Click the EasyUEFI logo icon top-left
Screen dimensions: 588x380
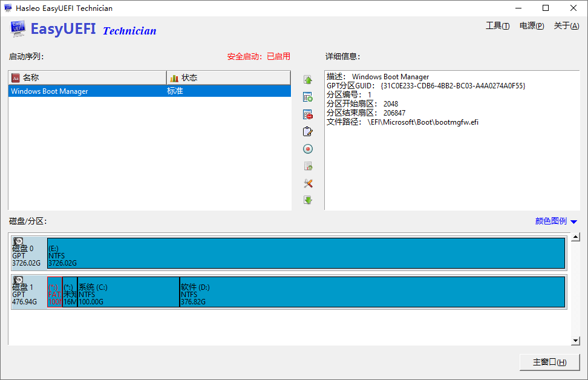pos(18,28)
